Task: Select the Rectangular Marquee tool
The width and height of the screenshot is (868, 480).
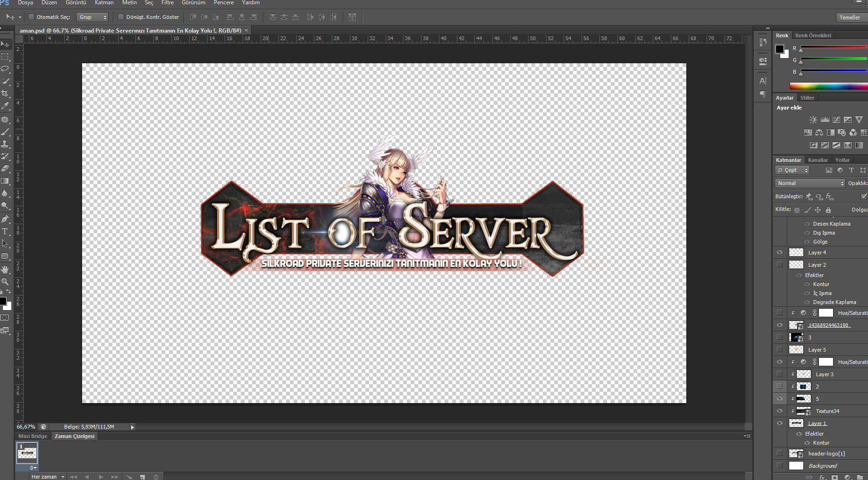Action: [x=5, y=57]
